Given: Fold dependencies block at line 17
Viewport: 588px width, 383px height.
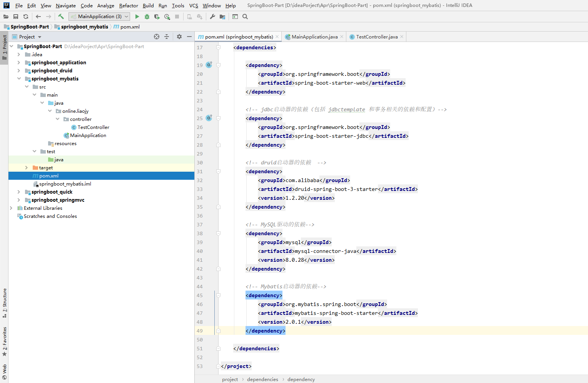Looking at the screenshot, I should point(218,47).
